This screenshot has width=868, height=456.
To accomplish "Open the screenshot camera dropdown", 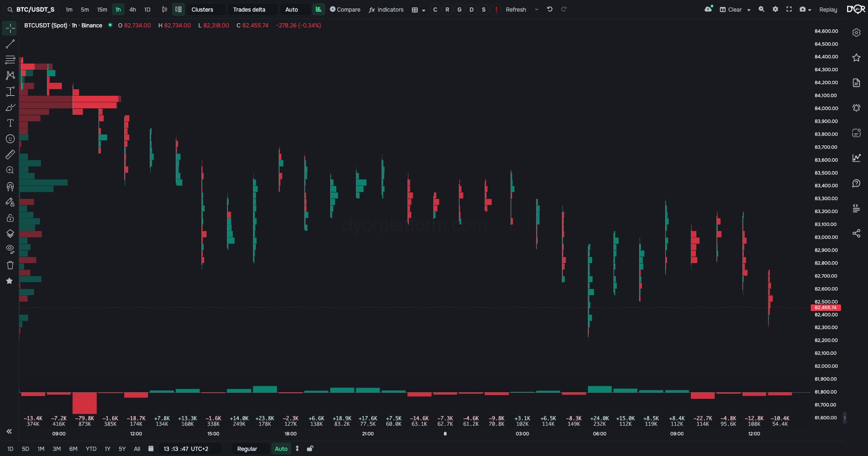I will (805, 9).
